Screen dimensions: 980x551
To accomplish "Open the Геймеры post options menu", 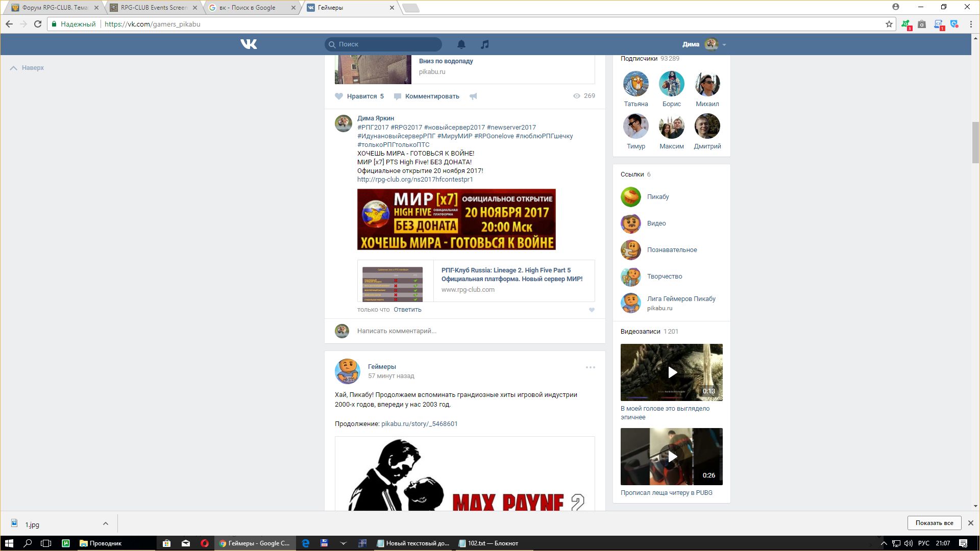I will (x=590, y=367).
